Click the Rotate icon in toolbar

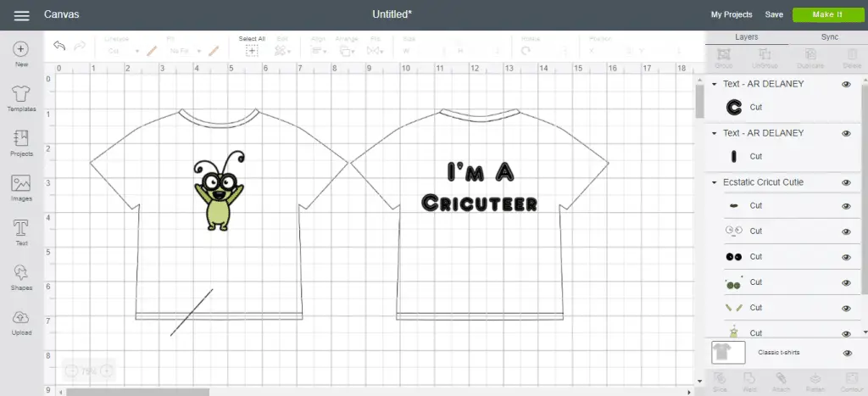click(526, 50)
